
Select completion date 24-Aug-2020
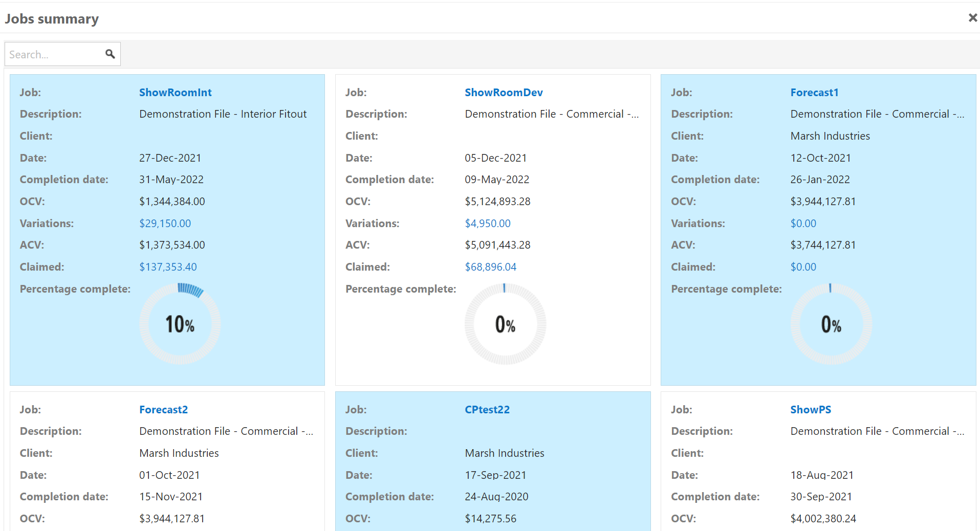pyautogui.click(x=496, y=497)
